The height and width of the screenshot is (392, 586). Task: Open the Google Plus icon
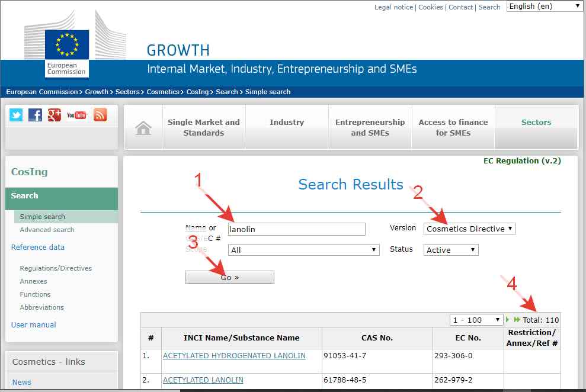[55, 115]
